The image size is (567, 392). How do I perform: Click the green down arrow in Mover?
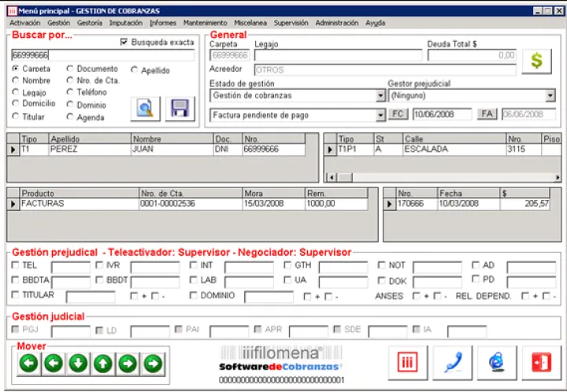coord(78,363)
